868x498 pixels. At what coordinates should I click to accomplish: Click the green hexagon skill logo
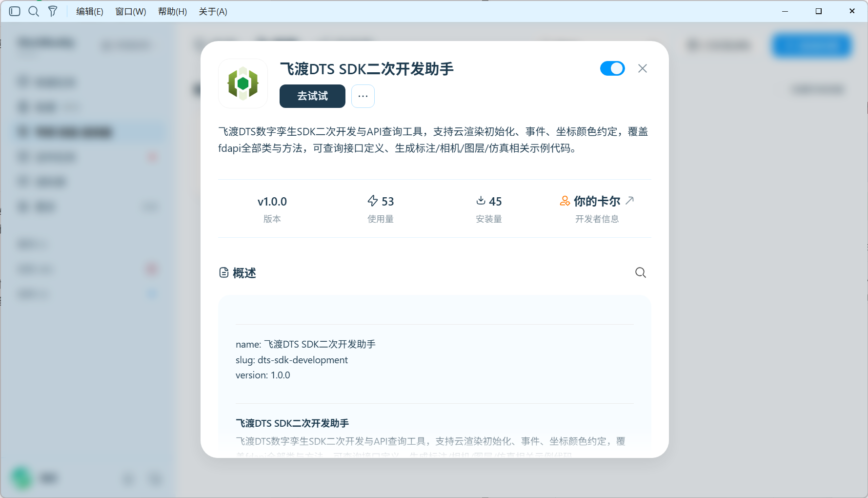(x=243, y=83)
